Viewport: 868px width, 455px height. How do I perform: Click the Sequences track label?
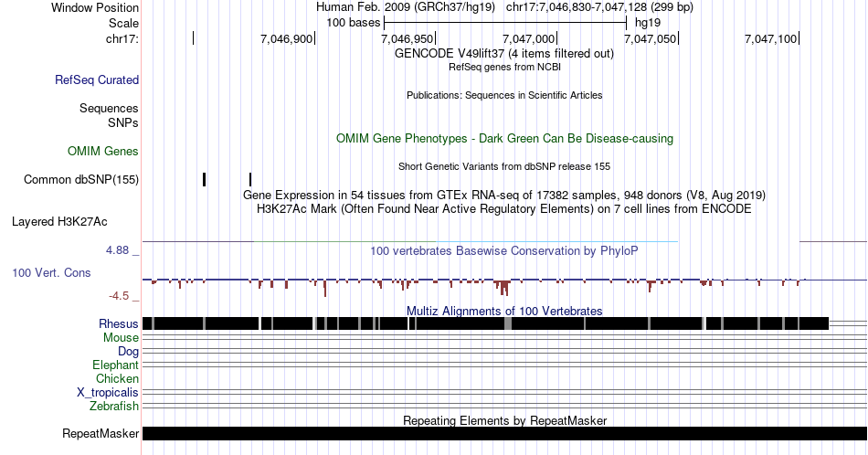pyautogui.click(x=109, y=108)
